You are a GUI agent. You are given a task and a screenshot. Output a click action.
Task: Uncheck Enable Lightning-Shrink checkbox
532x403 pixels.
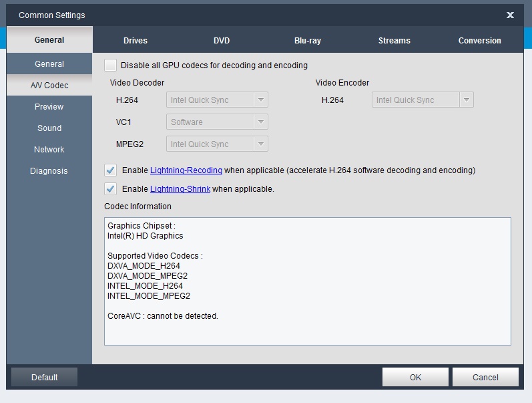pyautogui.click(x=110, y=188)
